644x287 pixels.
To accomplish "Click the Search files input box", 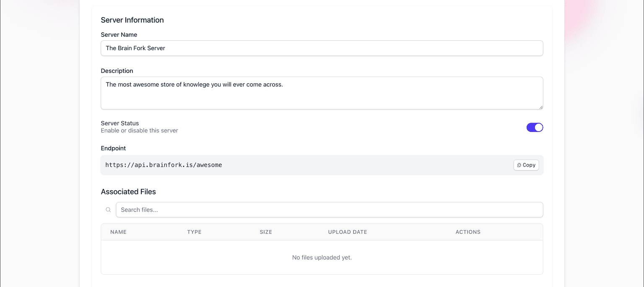I will (330, 209).
